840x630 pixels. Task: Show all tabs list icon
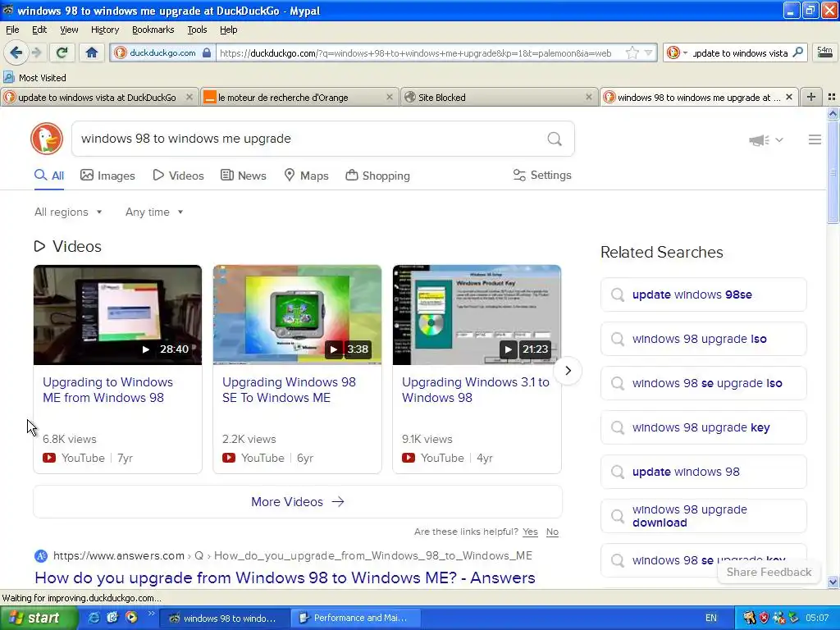coord(832,97)
